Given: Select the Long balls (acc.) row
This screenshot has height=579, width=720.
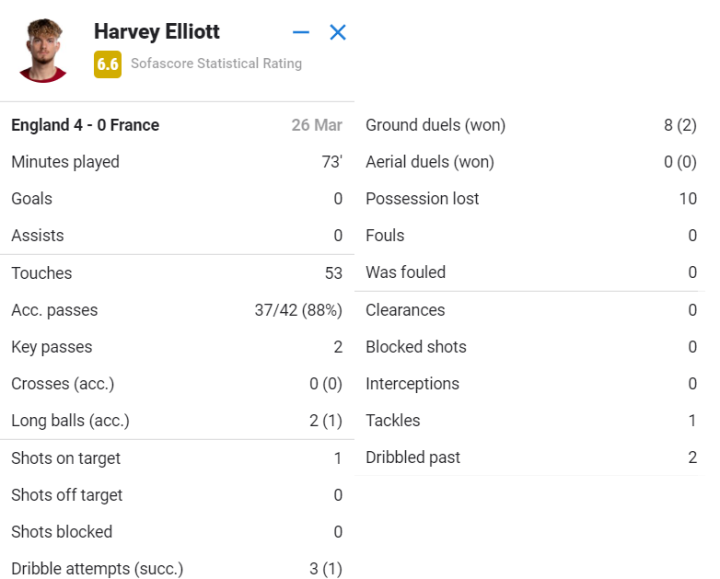Looking at the screenshot, I should click(176, 421).
